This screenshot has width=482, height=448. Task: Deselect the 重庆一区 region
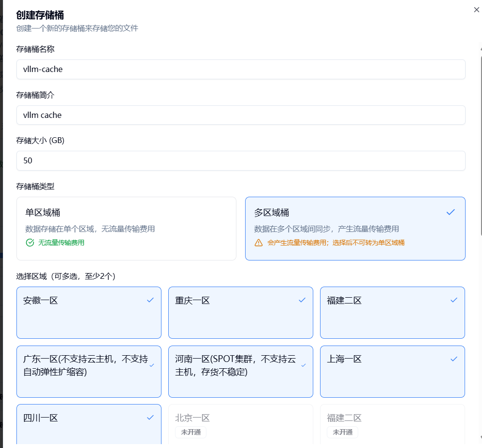coord(240,312)
